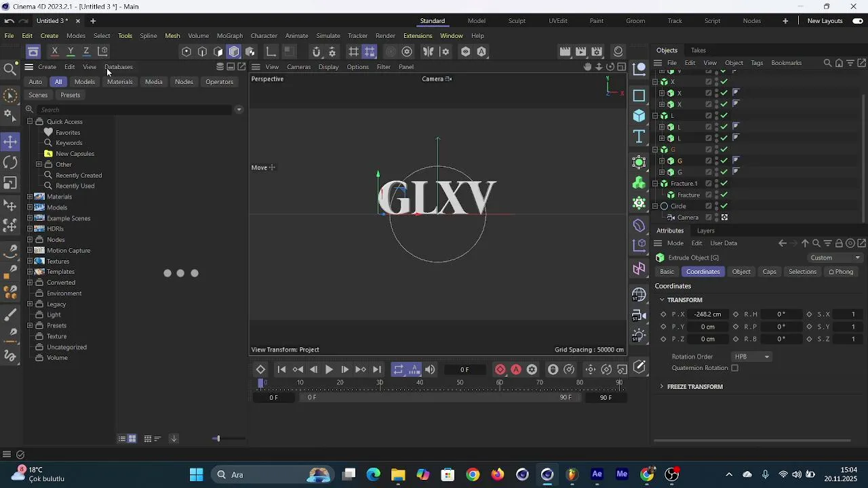Click the Rectangle spline tool icon
Screen dimensions: 868x488
(x=639, y=95)
